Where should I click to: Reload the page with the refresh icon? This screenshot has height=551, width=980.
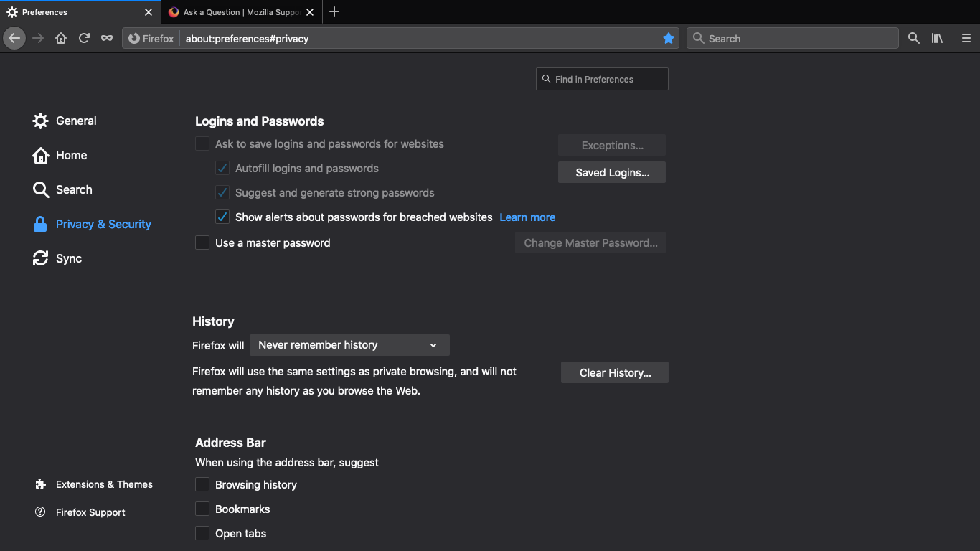84,39
